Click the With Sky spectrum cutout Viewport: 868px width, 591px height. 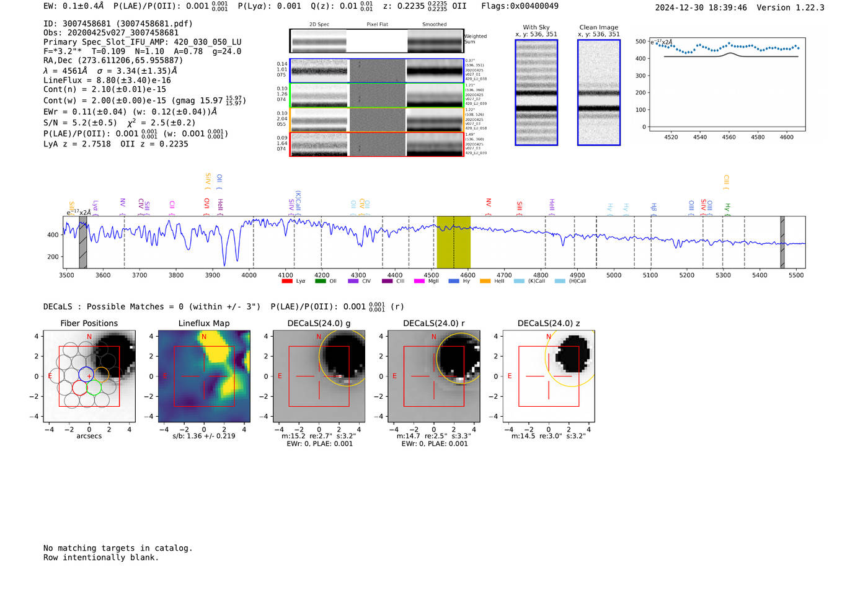tap(536, 92)
